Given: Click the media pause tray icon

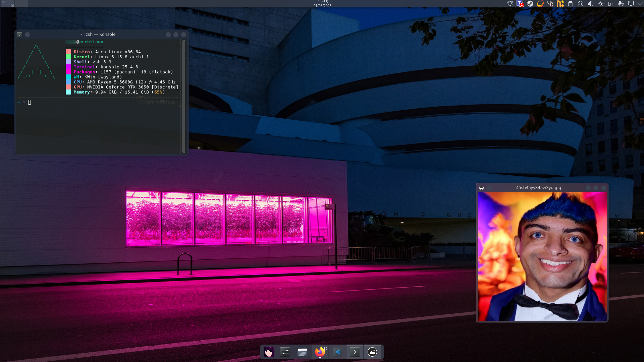Looking at the screenshot, I should pyautogui.click(x=581, y=4).
